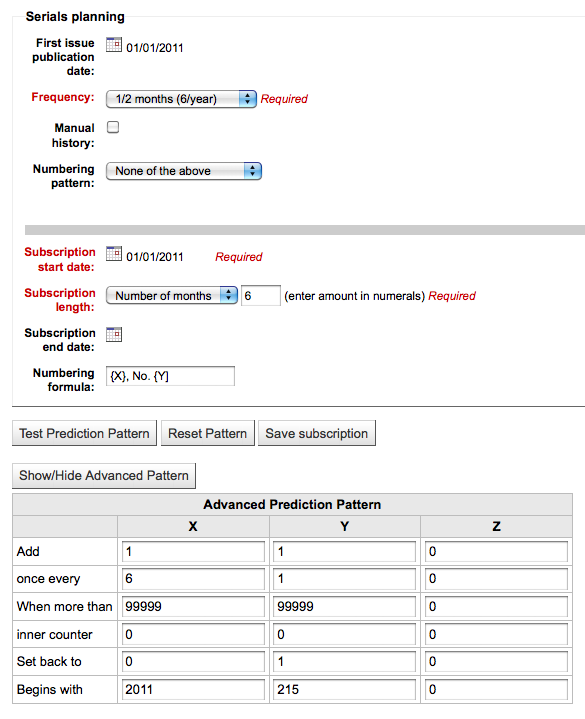Viewport: 585px width, 719px height.
Task: Edit the Numbering formula field
Action: pos(171,376)
